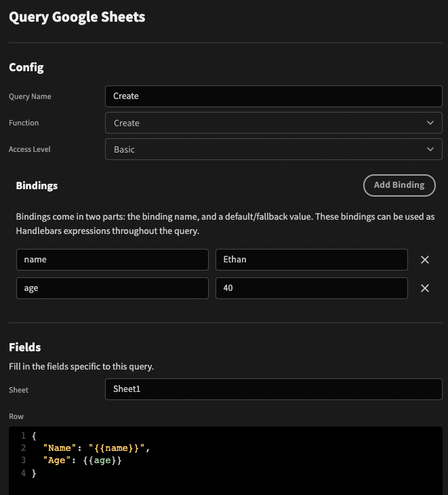Click the Fields section heading

[25, 347]
